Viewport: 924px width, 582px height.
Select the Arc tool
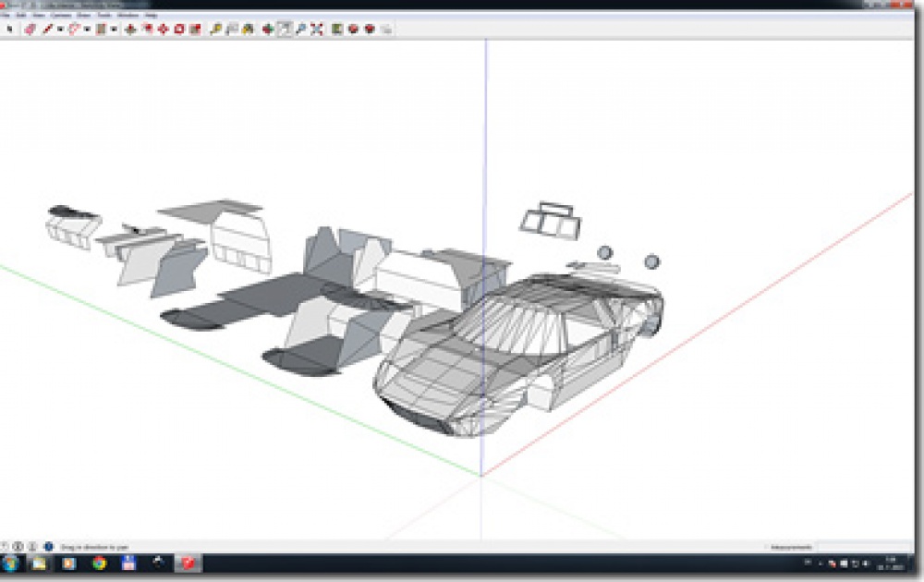pyautogui.click(x=74, y=29)
